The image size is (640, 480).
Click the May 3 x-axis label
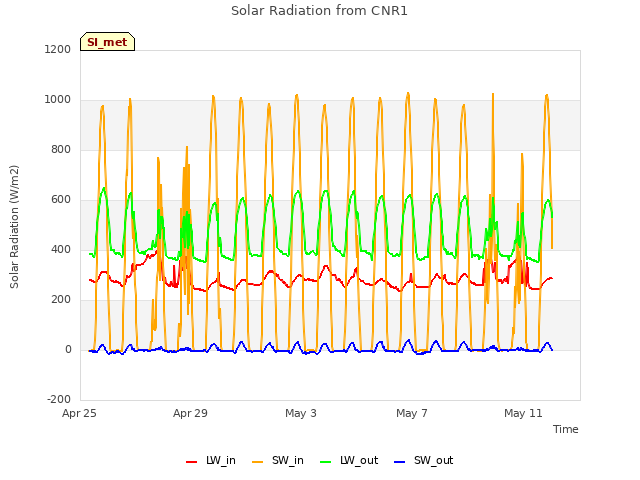[301, 413]
